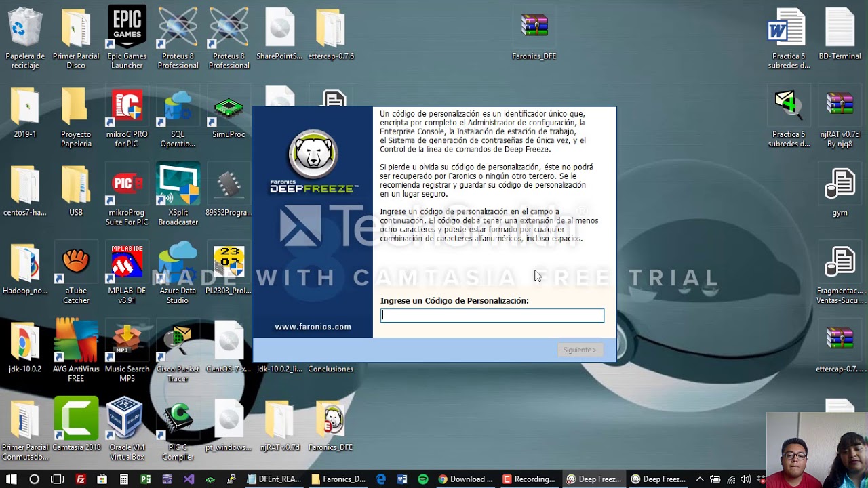Select the Proyecto Papeleria folder
The width and height of the screenshot is (868, 488).
click(x=76, y=117)
